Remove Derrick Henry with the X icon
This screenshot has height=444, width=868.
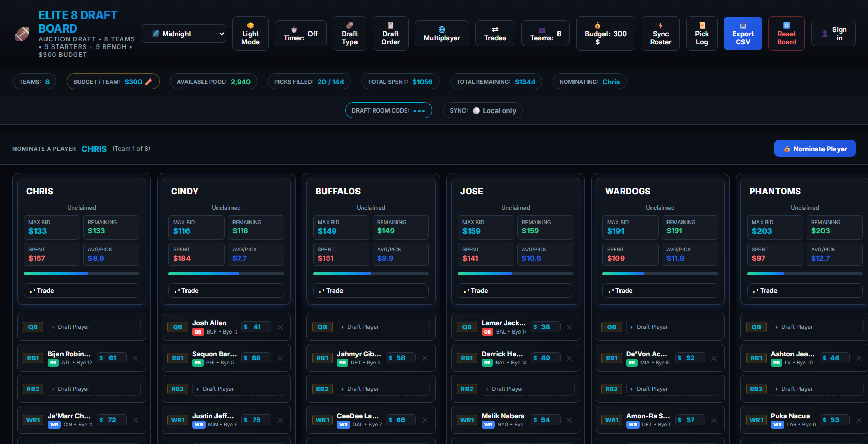[569, 358]
